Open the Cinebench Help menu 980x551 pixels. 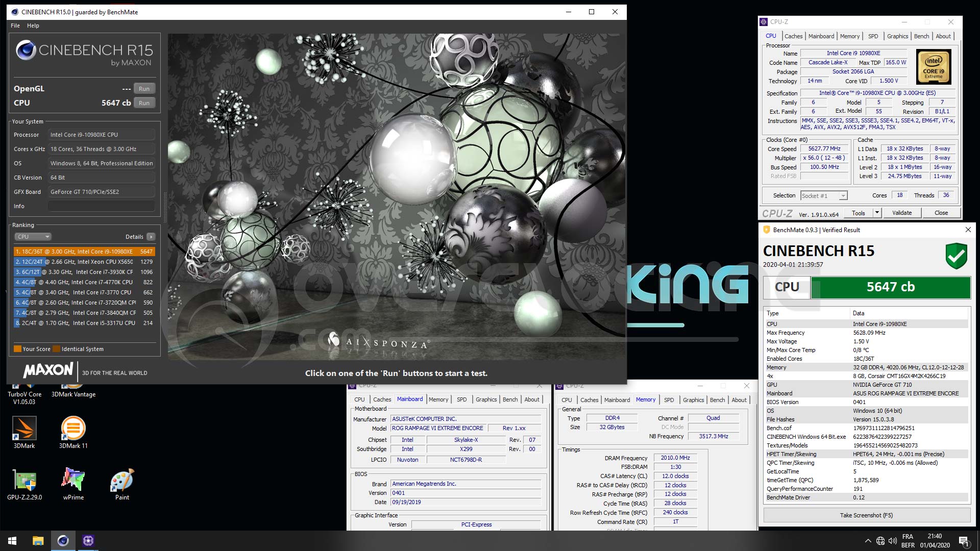(x=33, y=26)
